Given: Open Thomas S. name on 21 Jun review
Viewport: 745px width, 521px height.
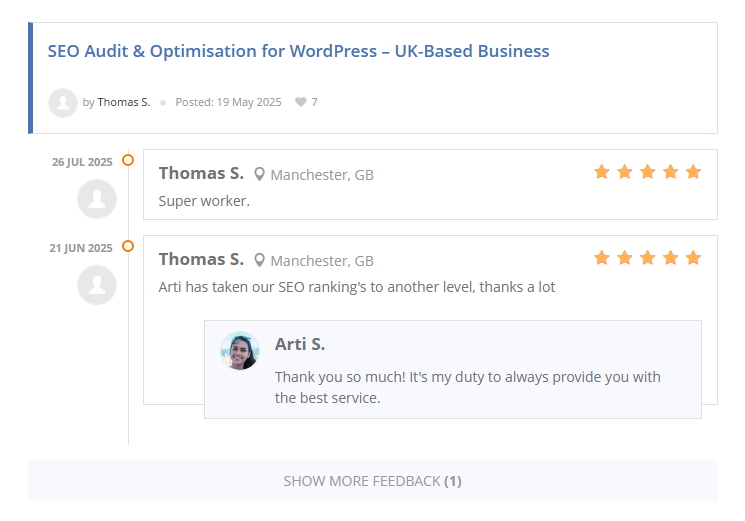Looking at the screenshot, I should coord(201,260).
